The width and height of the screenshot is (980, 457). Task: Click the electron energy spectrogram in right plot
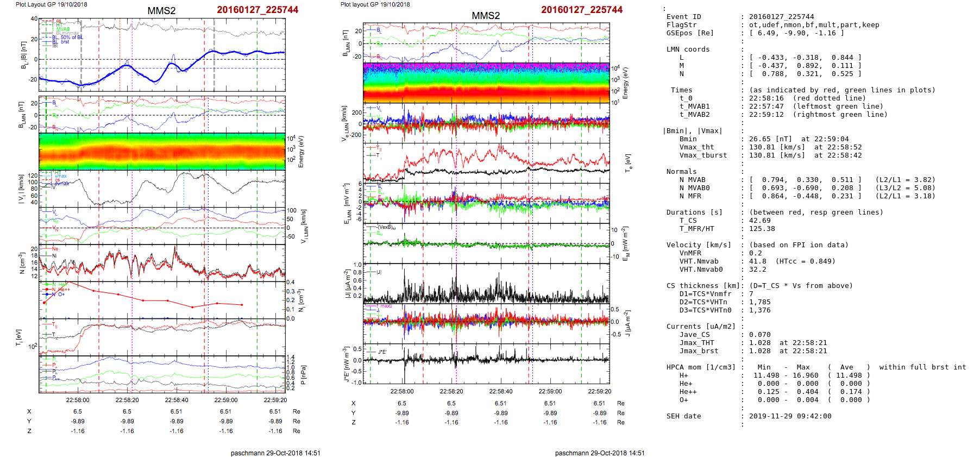click(x=486, y=83)
